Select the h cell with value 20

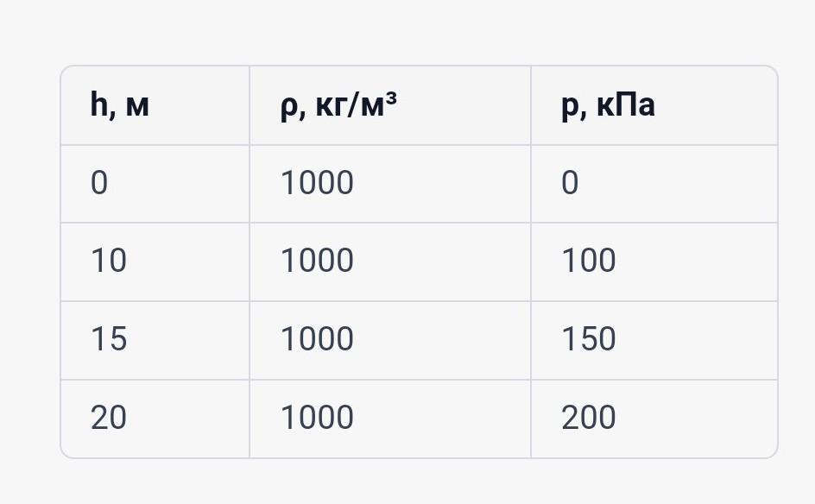155,419
